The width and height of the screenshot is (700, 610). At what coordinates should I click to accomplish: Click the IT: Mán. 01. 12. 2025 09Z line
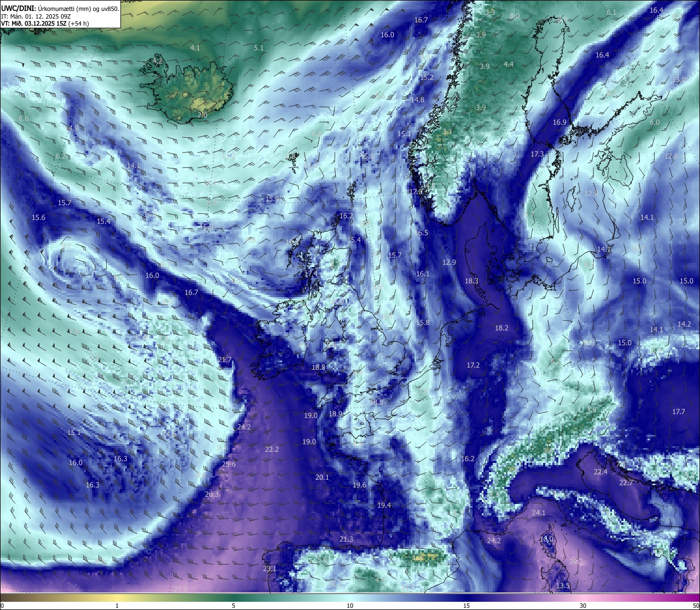pyautogui.click(x=36, y=16)
